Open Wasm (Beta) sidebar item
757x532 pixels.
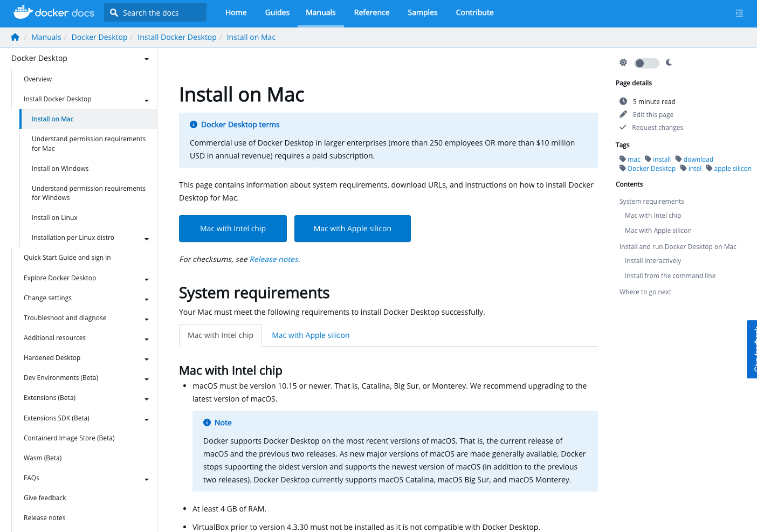[x=43, y=458]
